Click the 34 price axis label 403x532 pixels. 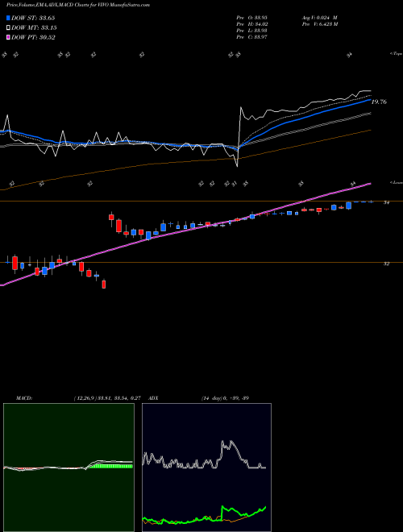click(386, 202)
